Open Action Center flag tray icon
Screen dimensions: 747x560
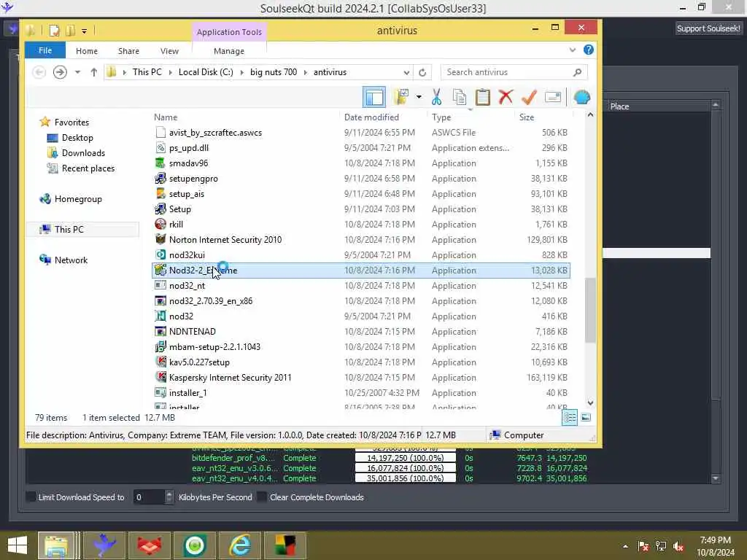click(x=643, y=546)
